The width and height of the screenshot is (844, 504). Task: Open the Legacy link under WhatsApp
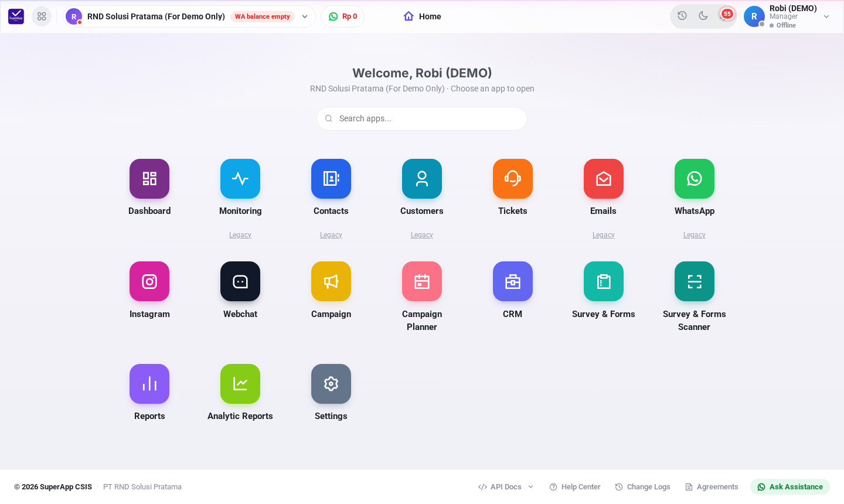[x=695, y=235]
